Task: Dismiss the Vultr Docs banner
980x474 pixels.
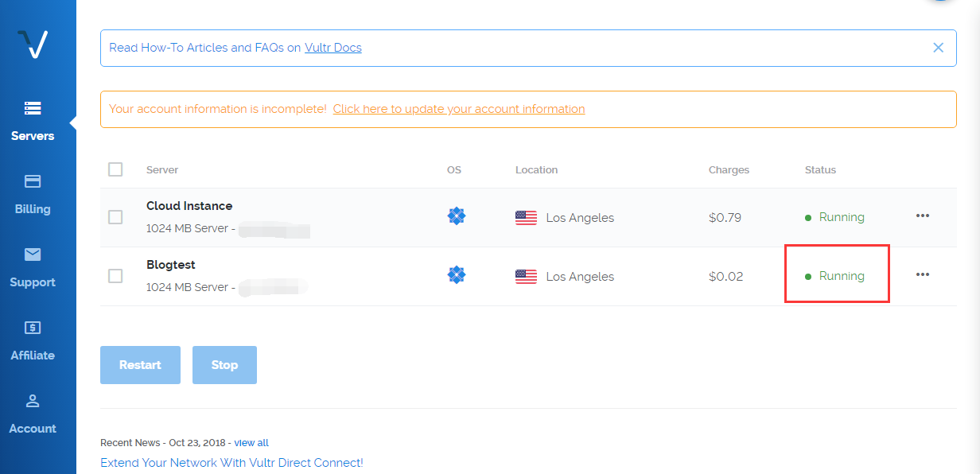Action: click(939, 48)
